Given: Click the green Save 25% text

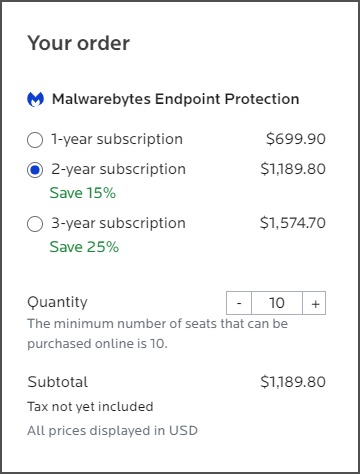Looking at the screenshot, I should [84, 247].
